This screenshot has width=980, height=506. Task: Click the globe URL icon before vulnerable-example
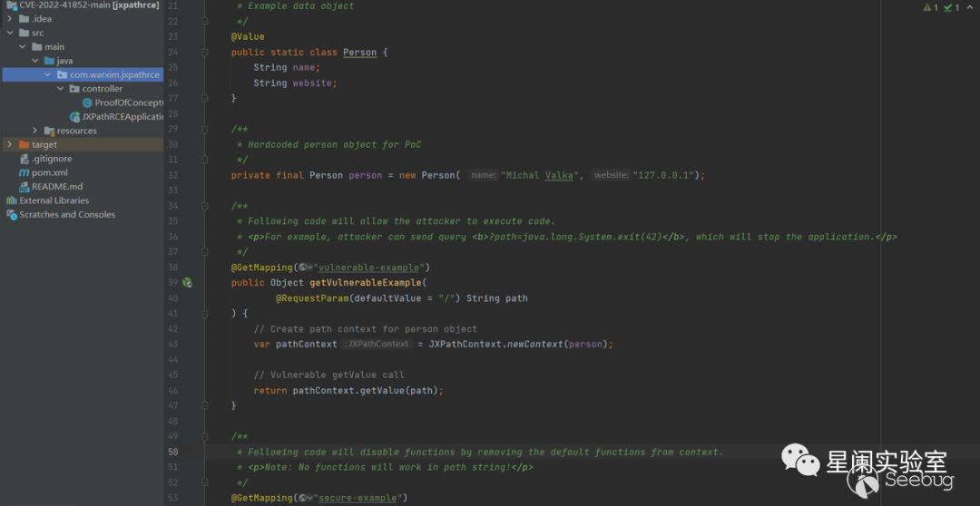click(305, 268)
